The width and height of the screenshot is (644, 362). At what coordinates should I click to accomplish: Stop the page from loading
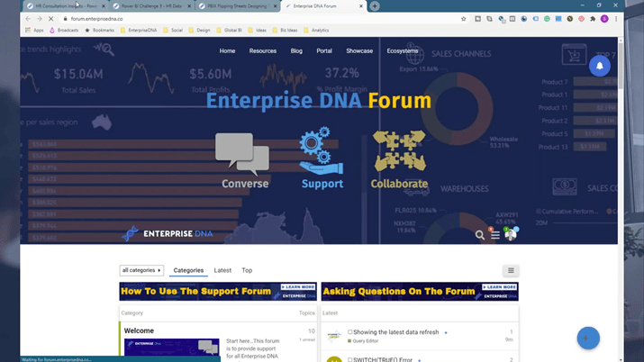click(x=51, y=19)
